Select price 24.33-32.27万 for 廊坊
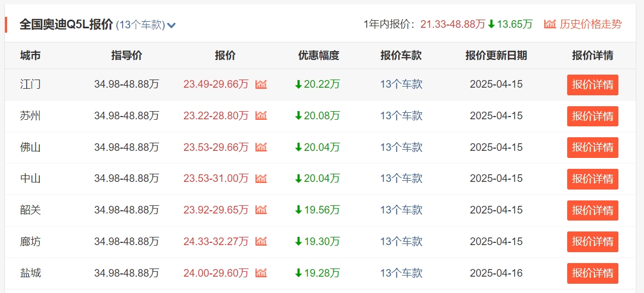This screenshot has height=293, width=644. tap(216, 241)
